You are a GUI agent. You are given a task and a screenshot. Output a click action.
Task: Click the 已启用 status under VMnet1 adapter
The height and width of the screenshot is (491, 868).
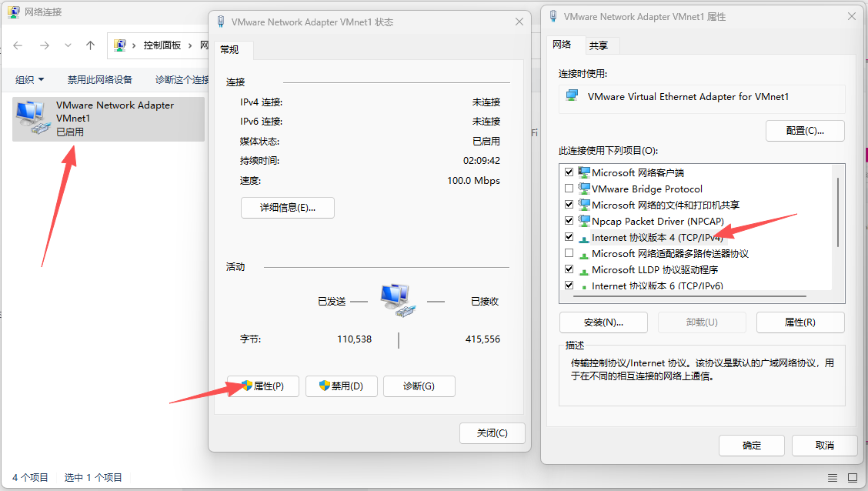70,132
